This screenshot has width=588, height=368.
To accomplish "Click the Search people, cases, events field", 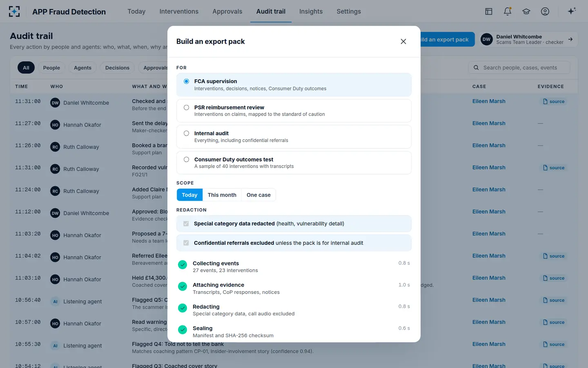I will click(519, 67).
